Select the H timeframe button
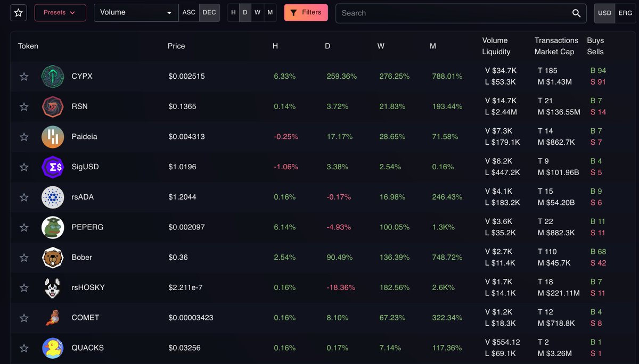Viewport: 639px width, 364px height. point(233,13)
